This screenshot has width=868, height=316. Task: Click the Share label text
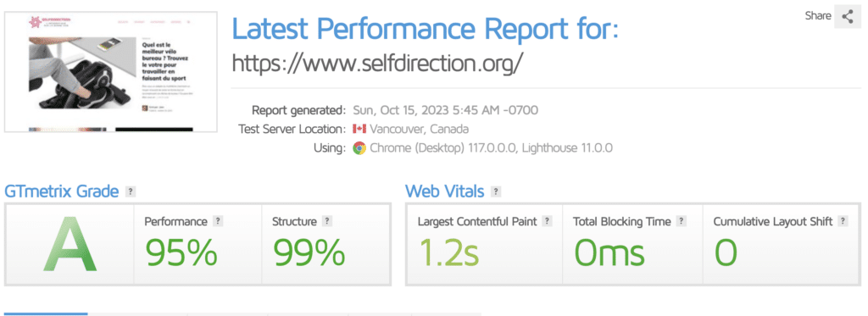point(818,16)
